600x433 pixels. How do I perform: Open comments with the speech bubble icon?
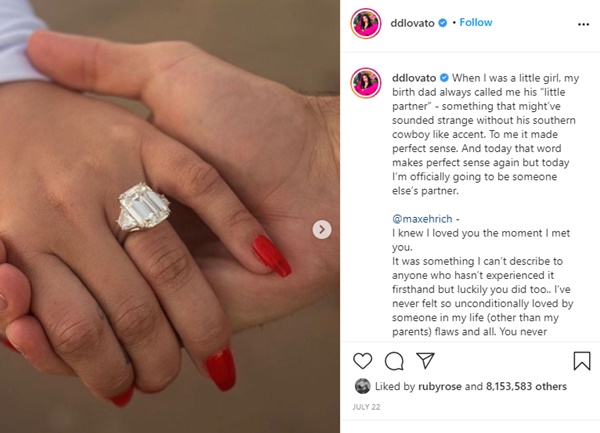394,361
